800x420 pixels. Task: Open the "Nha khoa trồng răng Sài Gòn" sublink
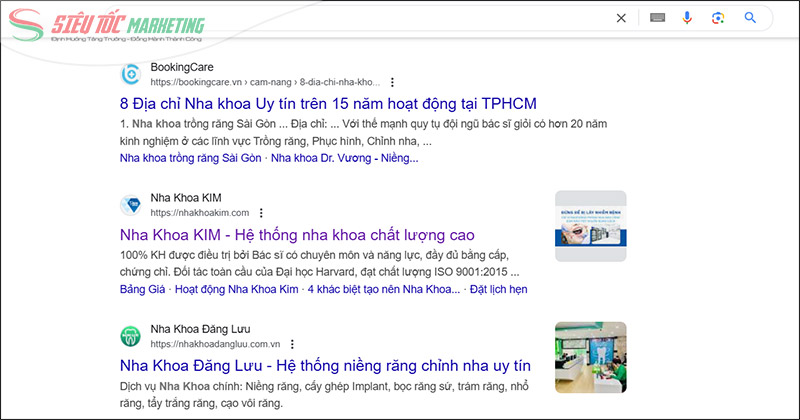tap(190, 158)
